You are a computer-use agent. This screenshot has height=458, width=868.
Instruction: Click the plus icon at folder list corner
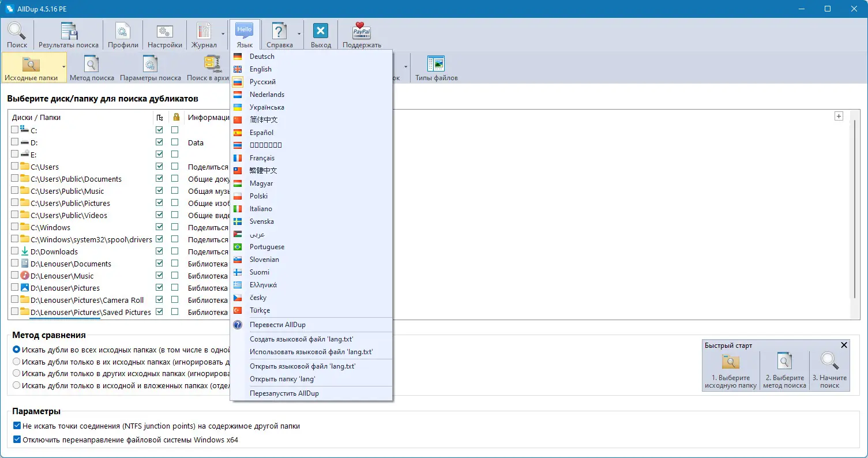839,116
